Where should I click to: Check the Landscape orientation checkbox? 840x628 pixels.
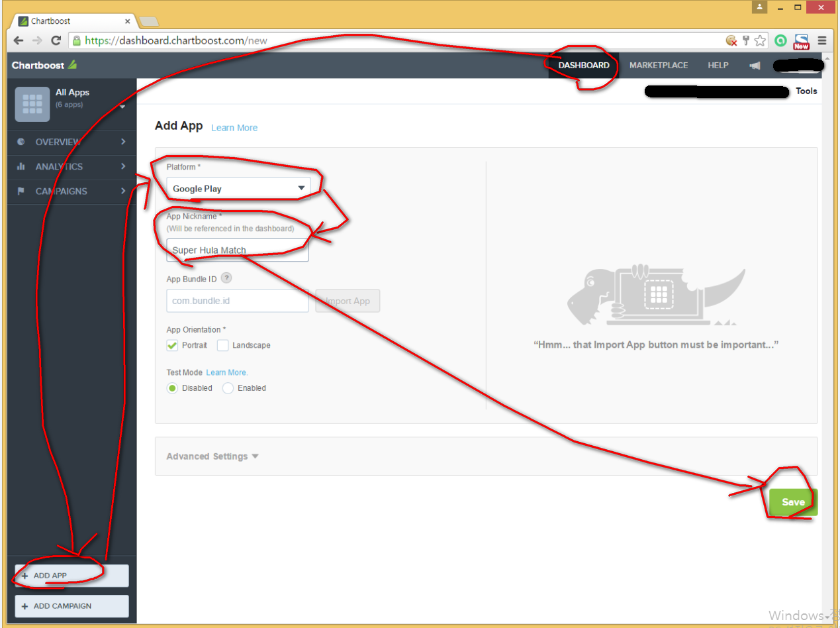click(222, 345)
